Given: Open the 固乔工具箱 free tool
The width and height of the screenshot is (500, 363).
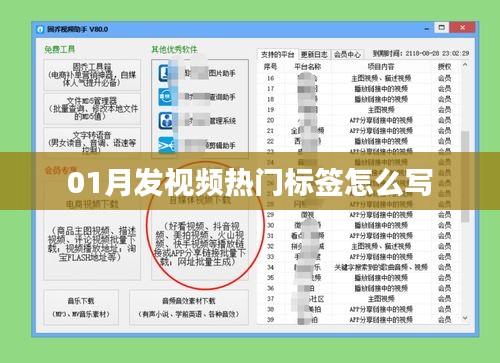Looking at the screenshot, I should tap(92, 75).
